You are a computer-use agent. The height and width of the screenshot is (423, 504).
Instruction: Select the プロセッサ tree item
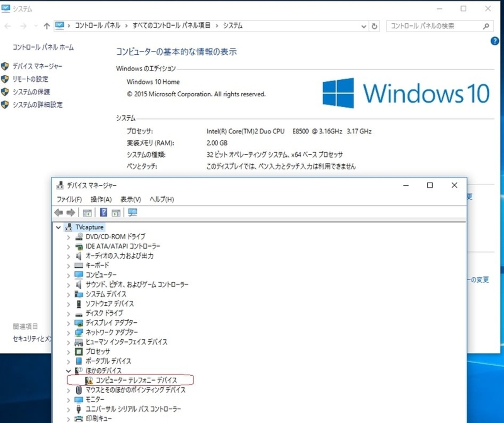point(98,351)
